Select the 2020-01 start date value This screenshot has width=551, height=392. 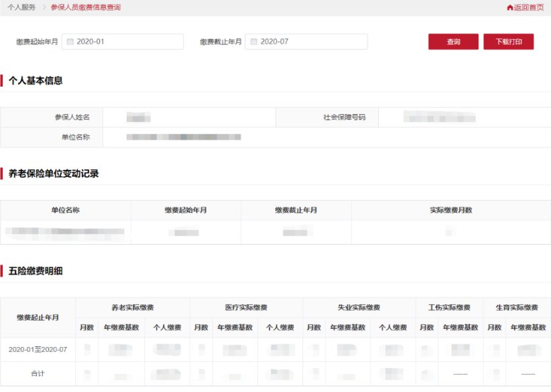pyautogui.click(x=91, y=42)
